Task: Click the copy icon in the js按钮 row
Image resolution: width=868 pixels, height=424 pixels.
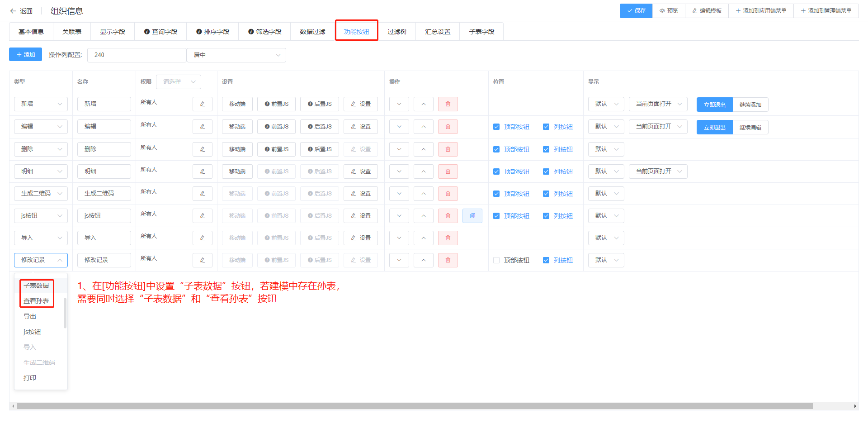Action: pos(472,216)
